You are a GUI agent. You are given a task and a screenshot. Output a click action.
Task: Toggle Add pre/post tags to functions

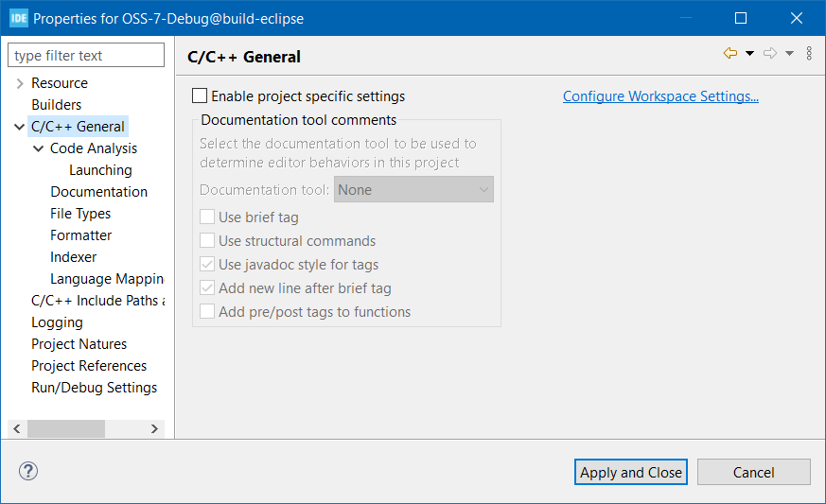[207, 312]
